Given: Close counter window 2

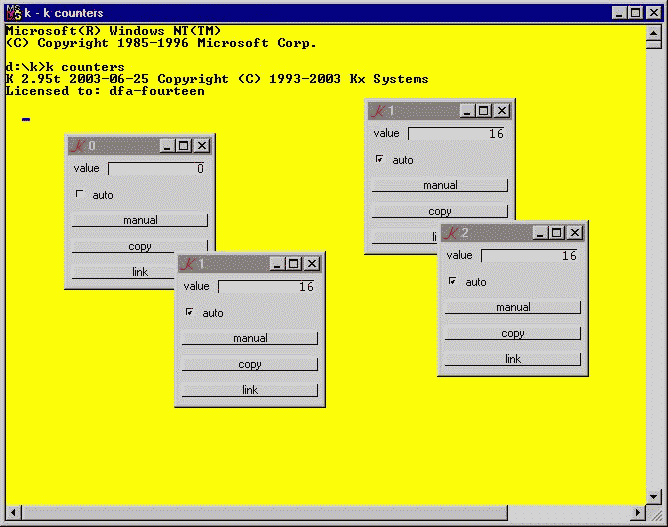Looking at the screenshot, I should [575, 233].
